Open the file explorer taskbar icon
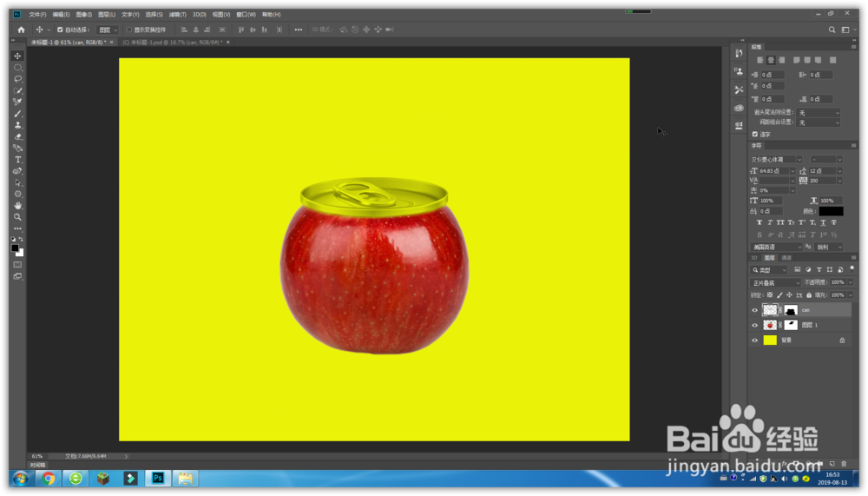 pos(186,479)
